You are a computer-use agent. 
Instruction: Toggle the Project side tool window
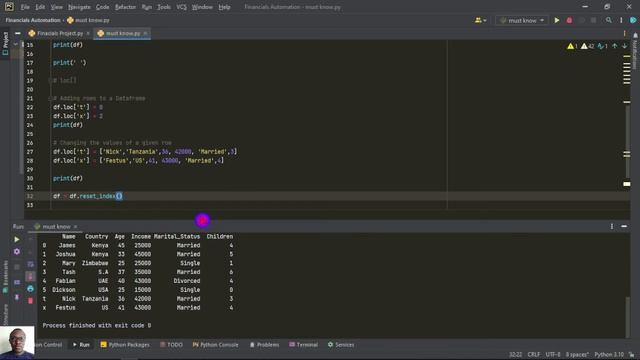click(5, 43)
